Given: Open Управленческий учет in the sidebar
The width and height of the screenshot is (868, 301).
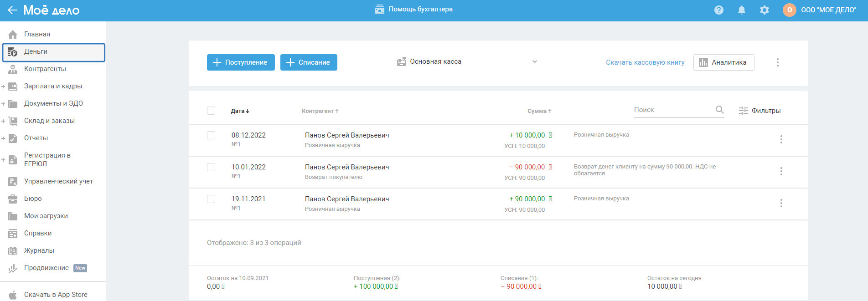Looking at the screenshot, I should point(58,181).
